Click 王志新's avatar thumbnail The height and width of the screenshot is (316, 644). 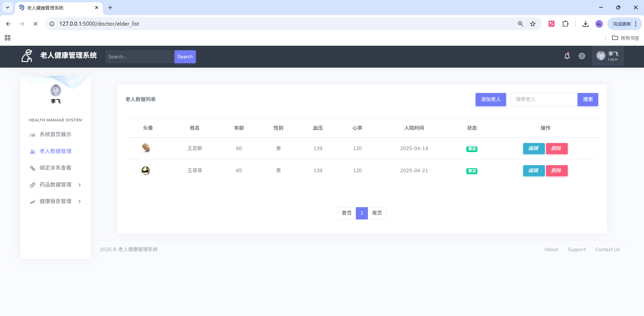coord(146,148)
